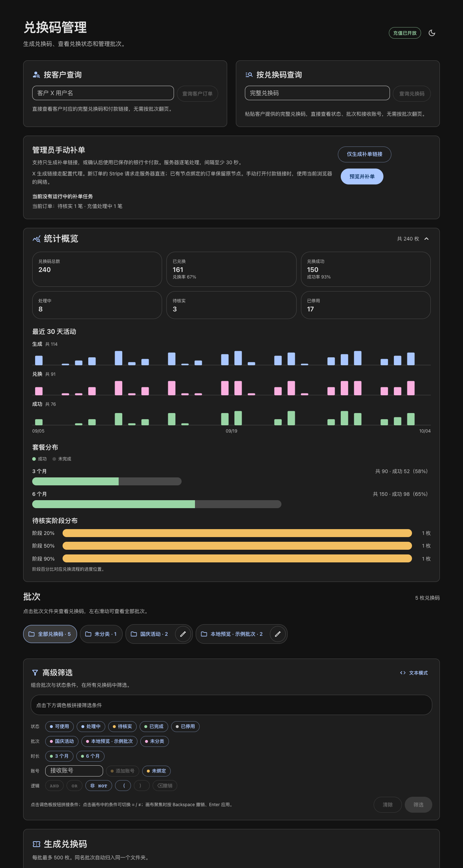Viewport: 463px width, 868px height.
Task: Edit the 本地预览 · 示例批次 batch
Action: pos(278,634)
